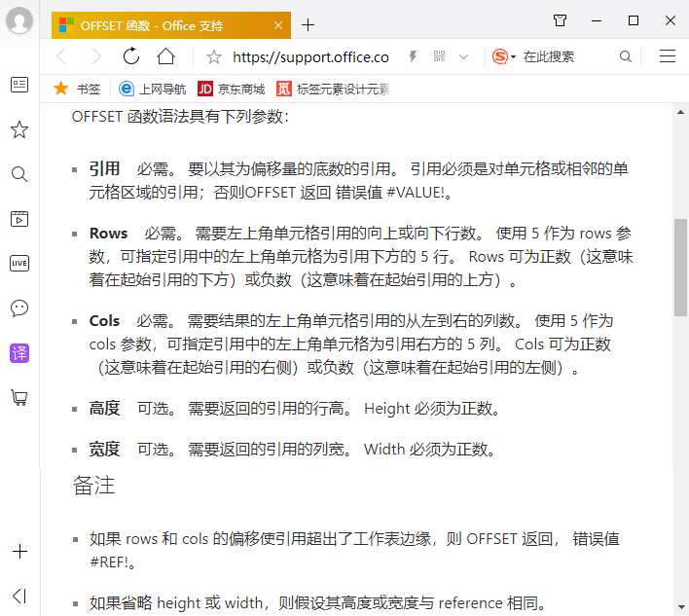Collapse the left sidebar panel
Viewport: 689px width, 616px height.
pos(19,596)
